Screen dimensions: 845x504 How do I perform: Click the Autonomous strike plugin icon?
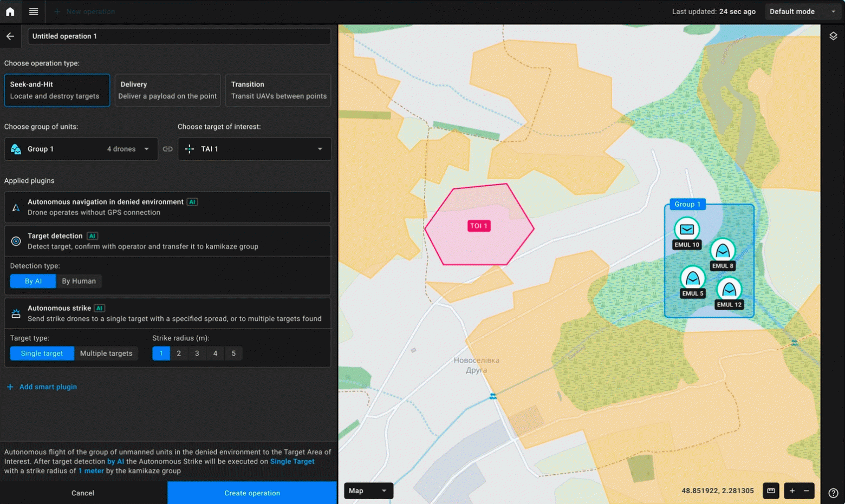(16, 313)
